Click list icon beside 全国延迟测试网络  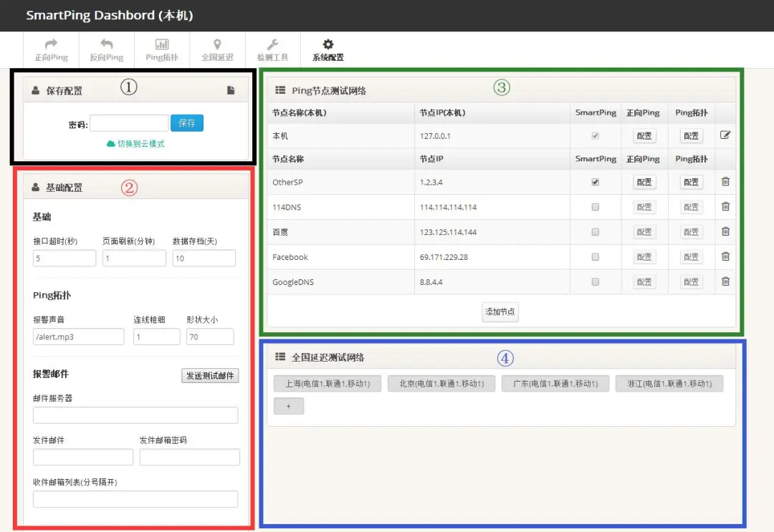(280, 357)
